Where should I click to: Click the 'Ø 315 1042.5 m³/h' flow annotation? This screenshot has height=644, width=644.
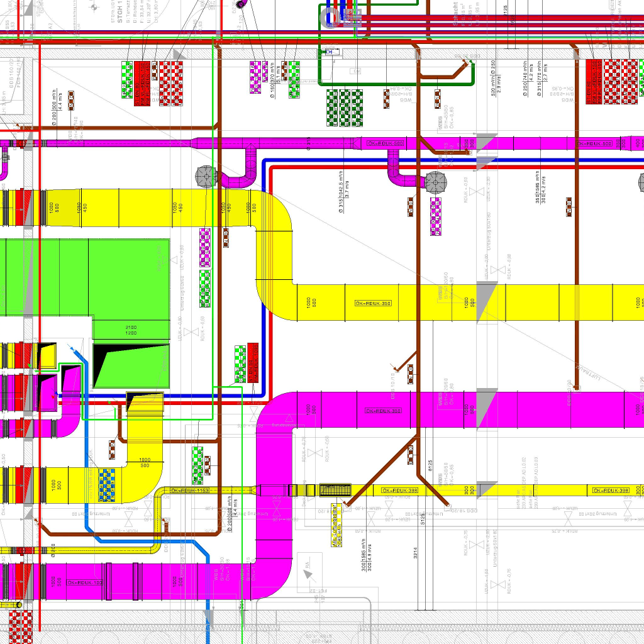click(344, 191)
